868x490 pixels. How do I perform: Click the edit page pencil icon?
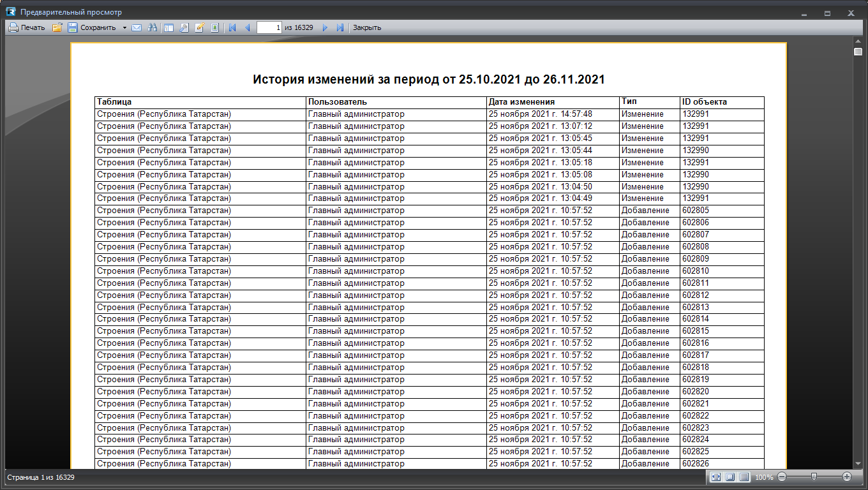(x=199, y=27)
